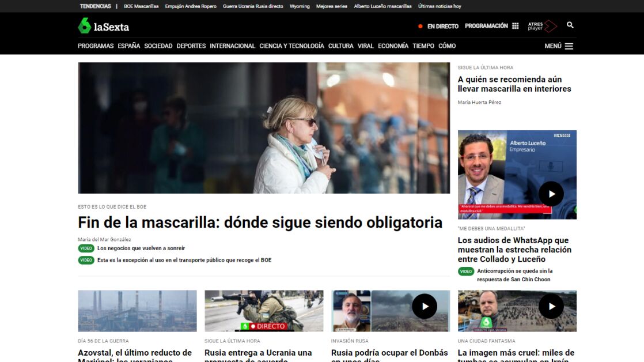Open the Atresplayer logo link
Screen dimensions: 644x362
pos(542,26)
